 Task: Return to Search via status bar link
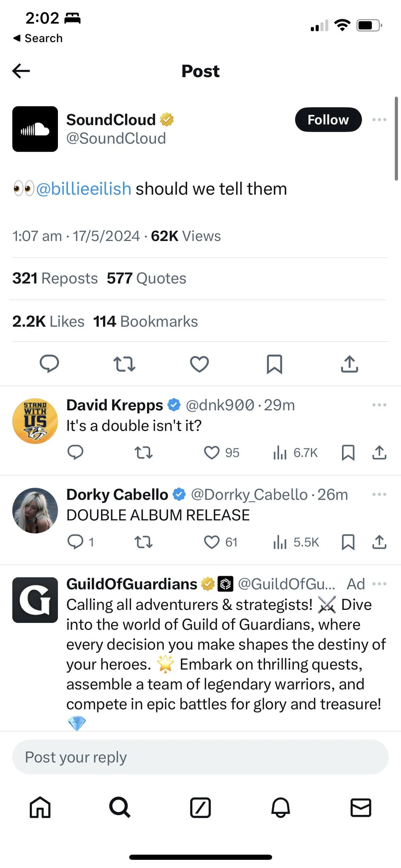tap(38, 38)
